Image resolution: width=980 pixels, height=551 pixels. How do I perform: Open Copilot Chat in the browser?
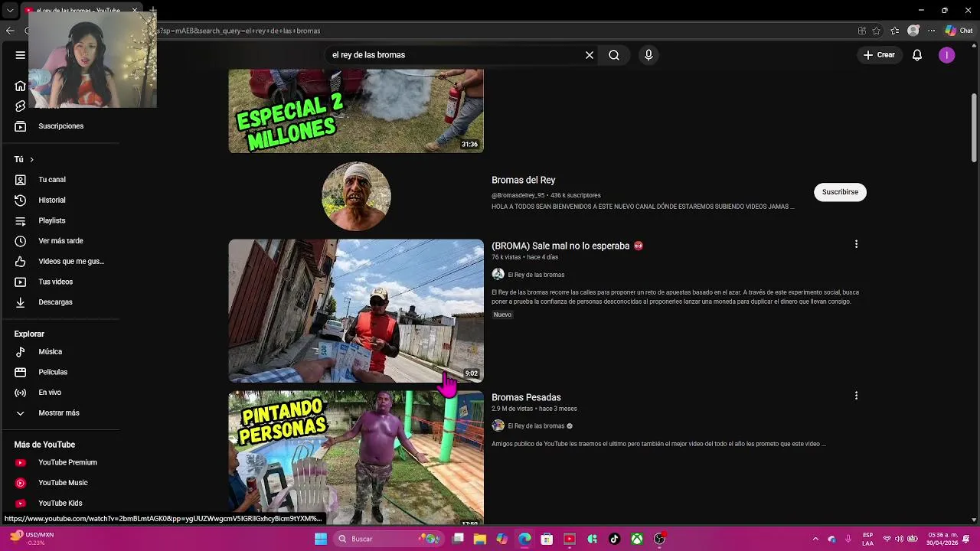(959, 31)
